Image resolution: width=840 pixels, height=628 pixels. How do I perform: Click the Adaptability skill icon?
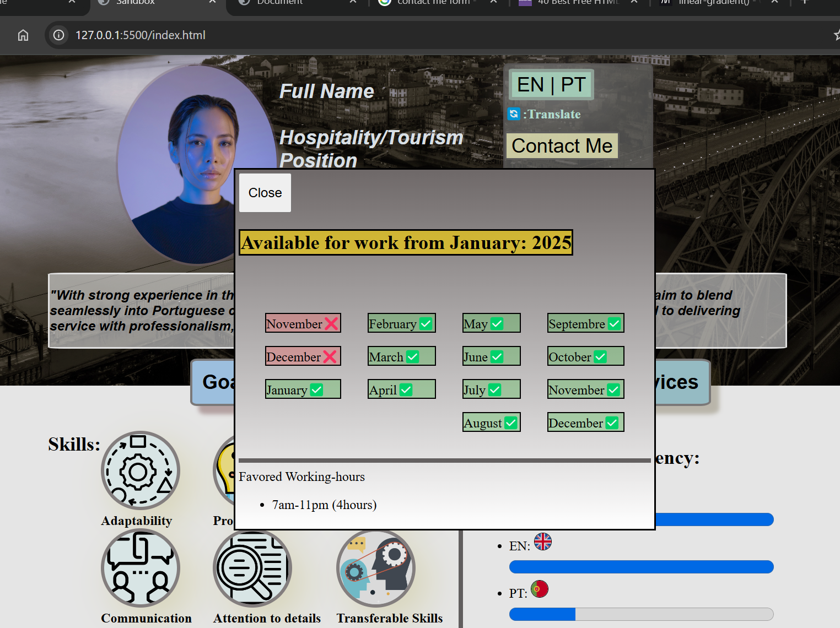[x=140, y=470]
